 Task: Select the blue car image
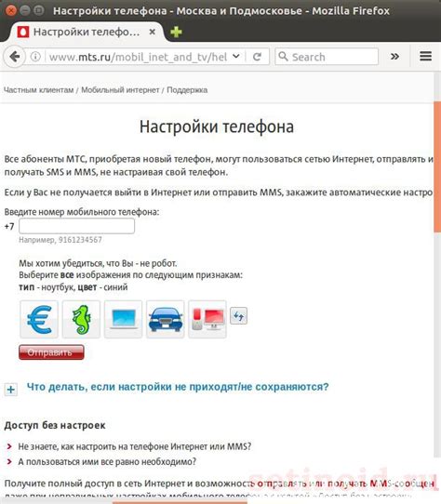coord(166,319)
